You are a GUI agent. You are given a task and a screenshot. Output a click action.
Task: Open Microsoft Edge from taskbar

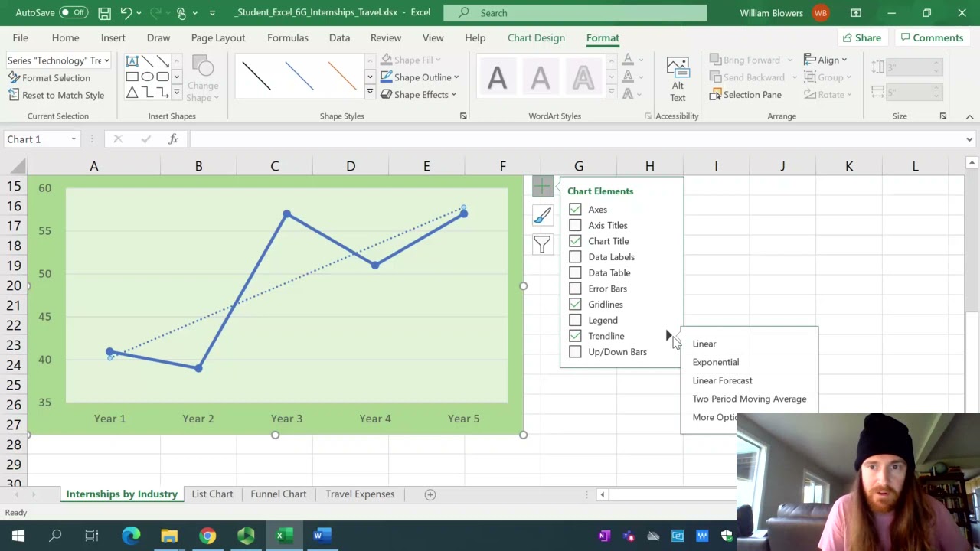[131, 536]
